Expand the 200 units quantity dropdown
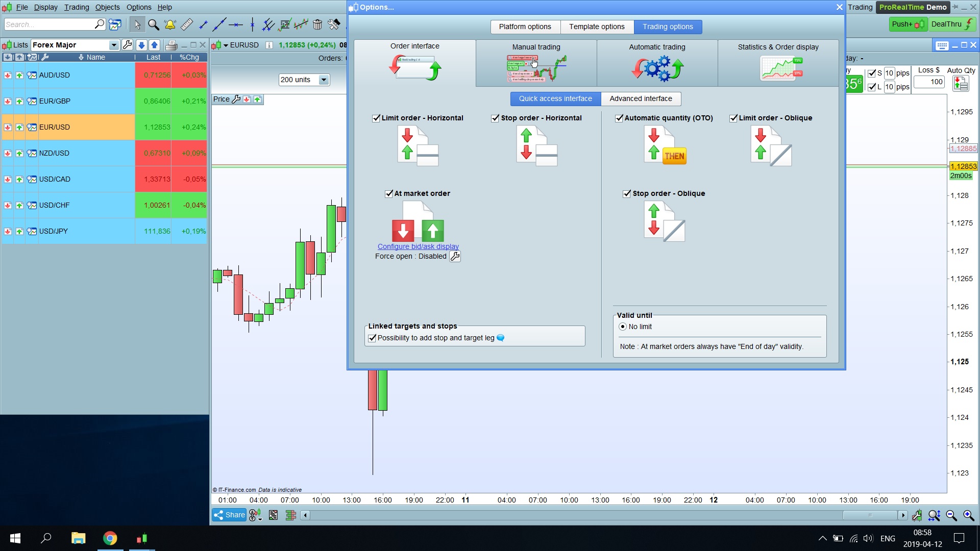Image resolution: width=980 pixels, height=551 pixels. [x=323, y=80]
